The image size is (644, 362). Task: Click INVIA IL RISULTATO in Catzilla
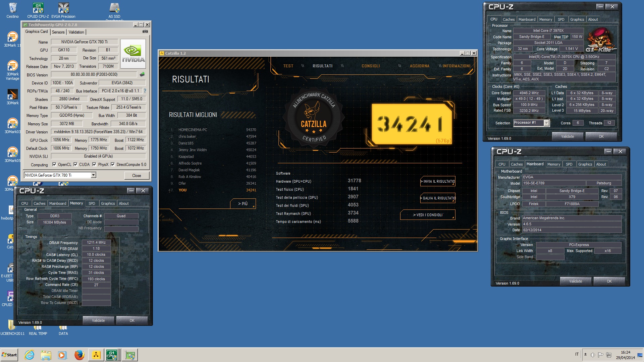(438, 181)
